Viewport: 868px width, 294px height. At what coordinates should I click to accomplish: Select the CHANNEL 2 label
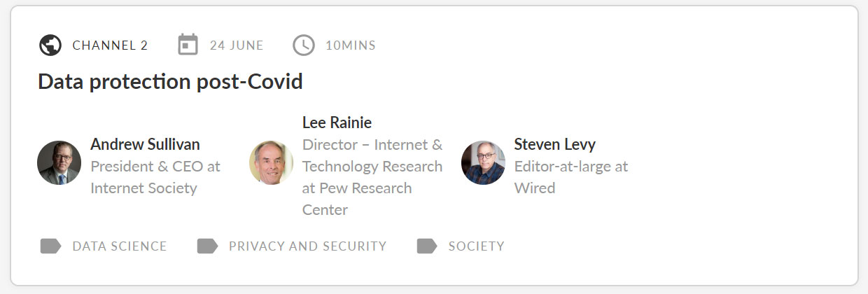click(110, 45)
